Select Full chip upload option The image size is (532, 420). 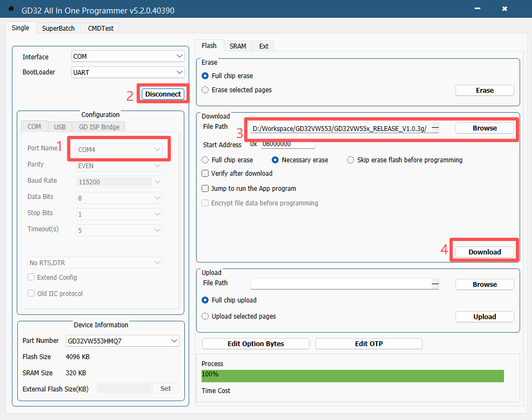tap(229, 300)
